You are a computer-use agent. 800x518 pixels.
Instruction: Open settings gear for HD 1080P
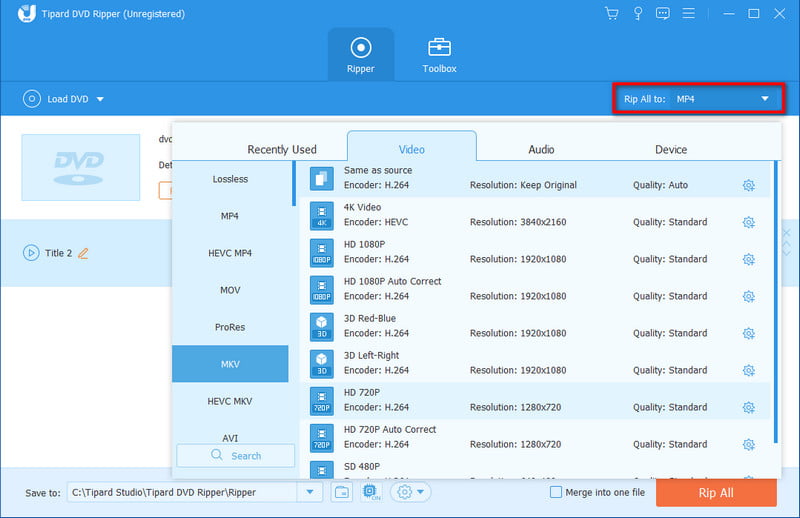(x=748, y=259)
